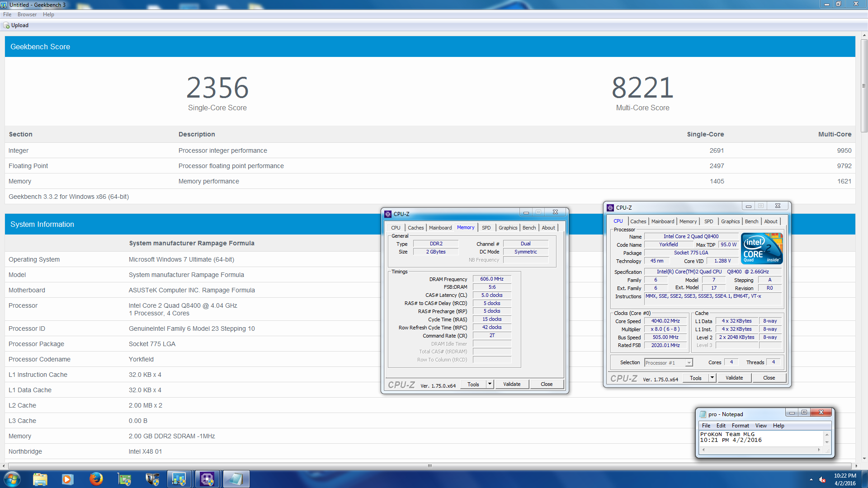Viewport: 868px width, 488px height.
Task: Switch to Caches tab in CPU-Z Memory window
Action: pos(415,228)
